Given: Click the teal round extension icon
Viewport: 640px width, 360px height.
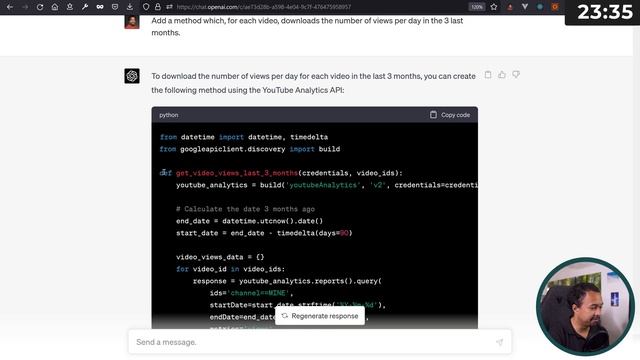Looking at the screenshot, I should [540, 7].
